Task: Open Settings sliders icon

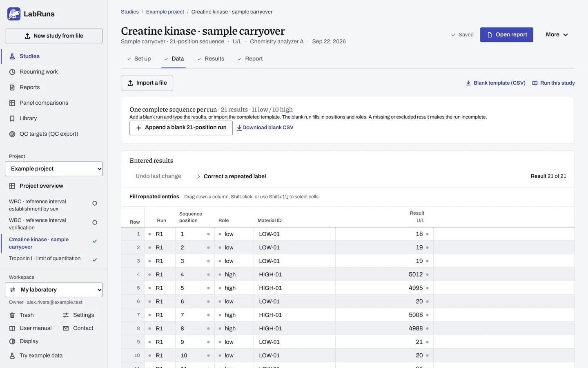Action: pyautogui.click(x=66, y=315)
